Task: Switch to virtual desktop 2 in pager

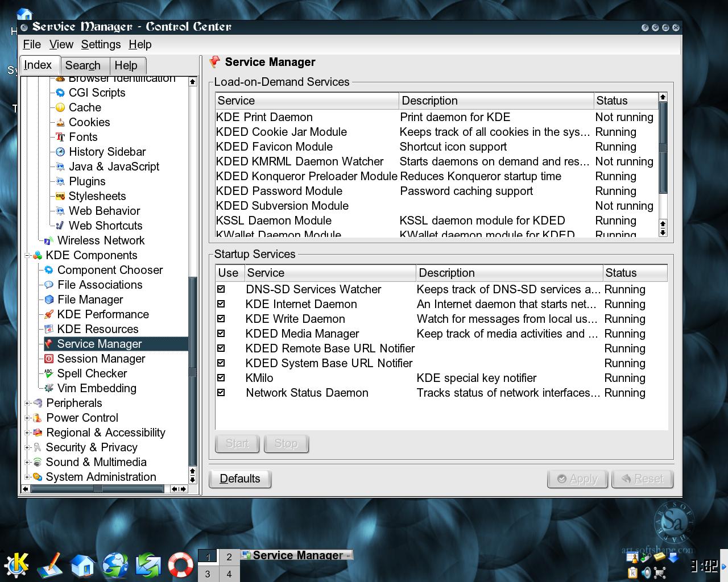Action: (229, 557)
